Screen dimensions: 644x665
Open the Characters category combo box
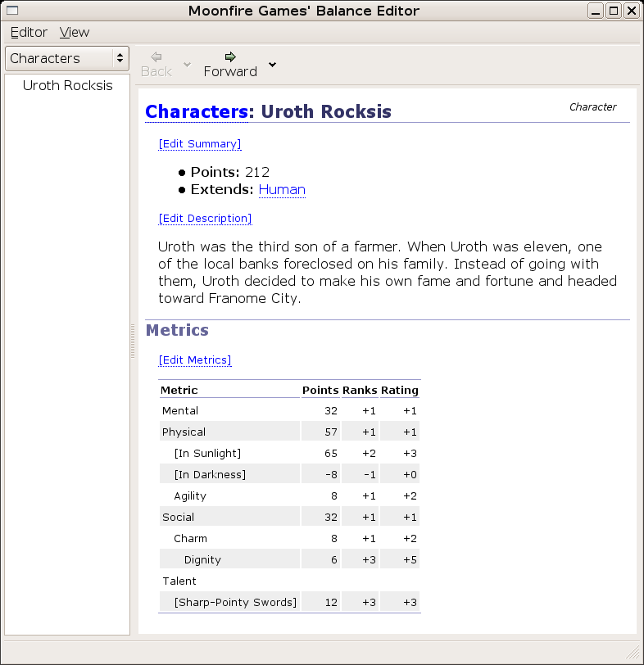pos(67,58)
